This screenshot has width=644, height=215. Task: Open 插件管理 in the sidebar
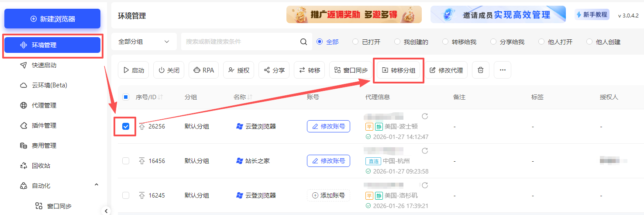coord(44,125)
